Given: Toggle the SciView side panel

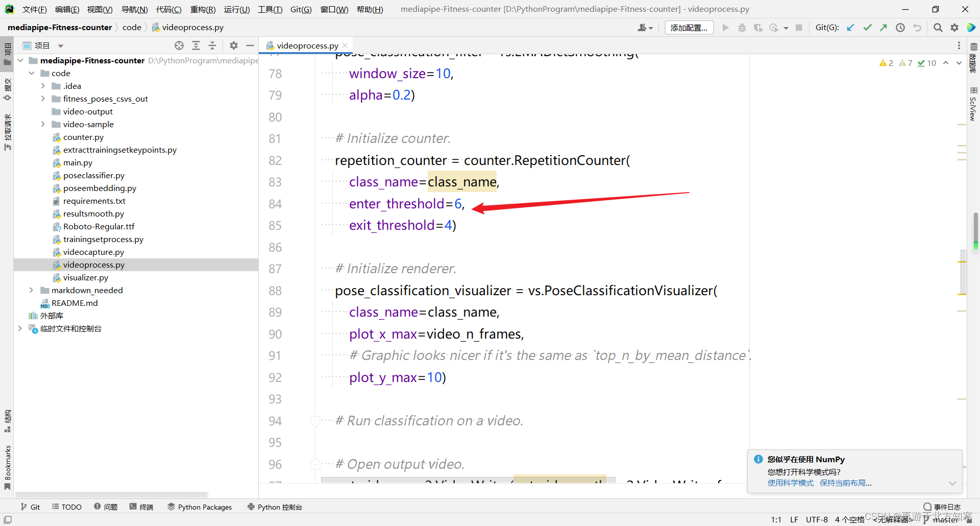Looking at the screenshot, I should pyautogui.click(x=973, y=105).
